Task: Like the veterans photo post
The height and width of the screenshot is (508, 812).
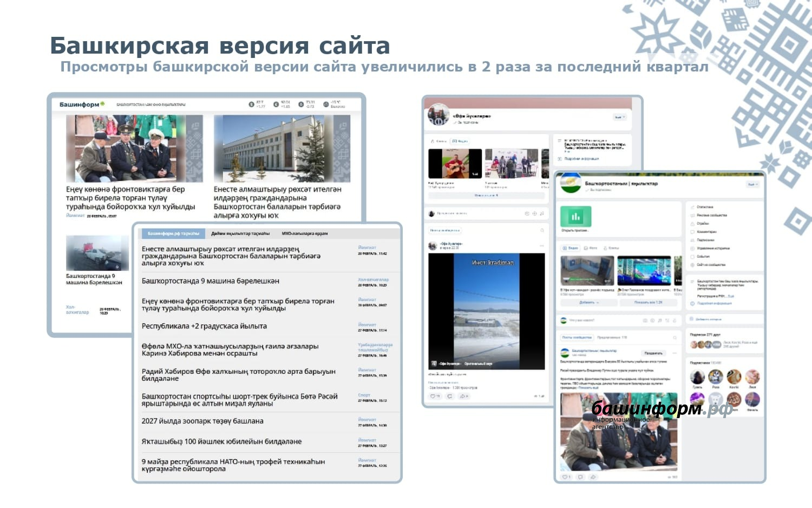Action: click(x=566, y=477)
